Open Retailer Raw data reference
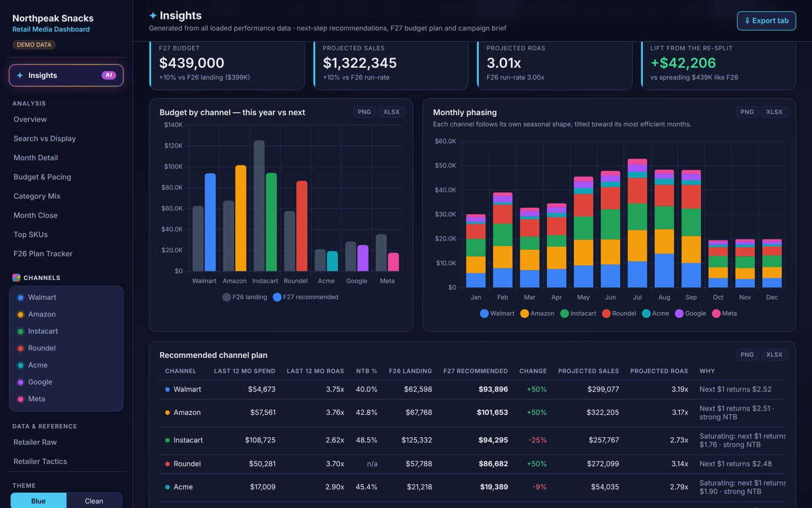 pos(66,443)
